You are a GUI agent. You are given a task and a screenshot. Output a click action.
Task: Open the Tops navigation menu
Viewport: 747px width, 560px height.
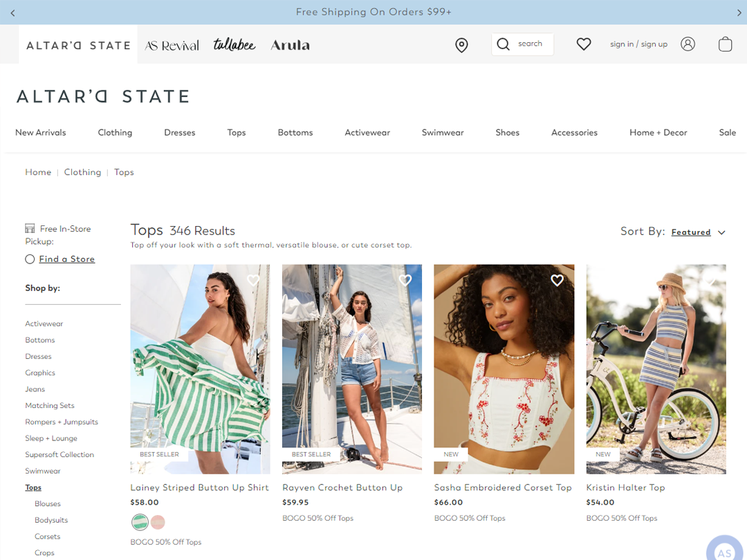click(237, 132)
